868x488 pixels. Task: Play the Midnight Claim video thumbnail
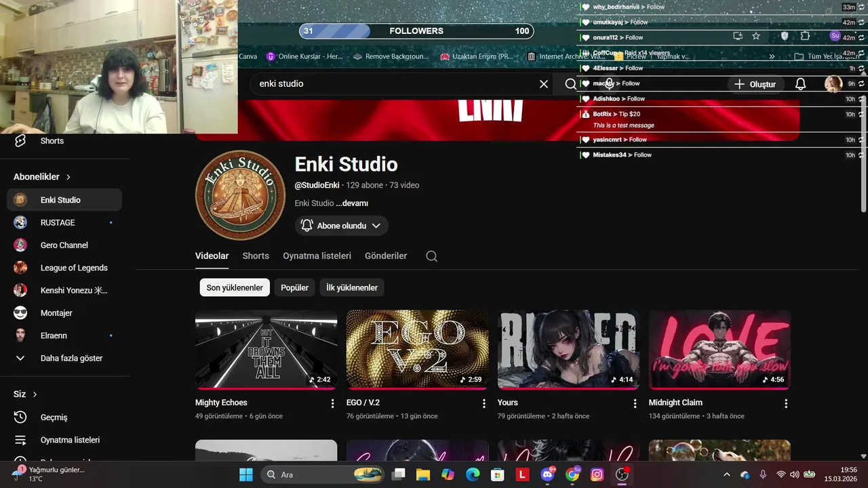click(x=719, y=350)
